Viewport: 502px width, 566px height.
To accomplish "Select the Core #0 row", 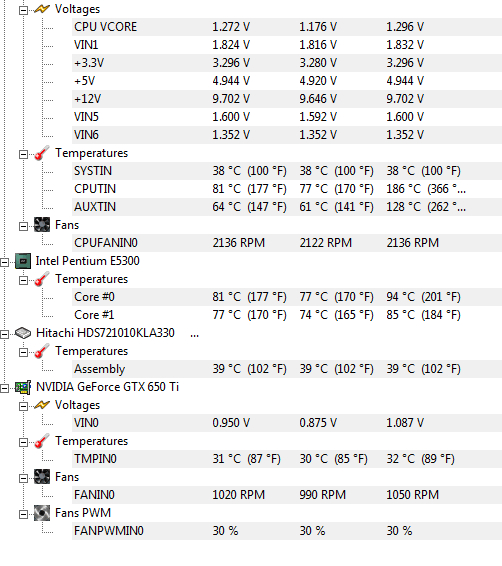I will [x=287, y=297].
